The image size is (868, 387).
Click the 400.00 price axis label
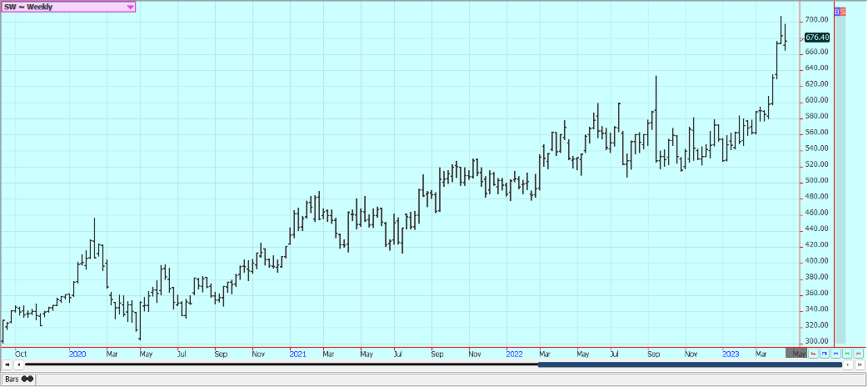coord(816,261)
